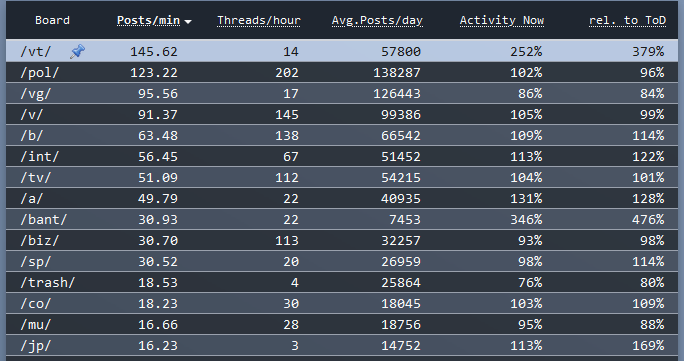Viewport: 684px width, 361px height.
Task: Sort by rel. to ToD column header
Action: pos(627,20)
